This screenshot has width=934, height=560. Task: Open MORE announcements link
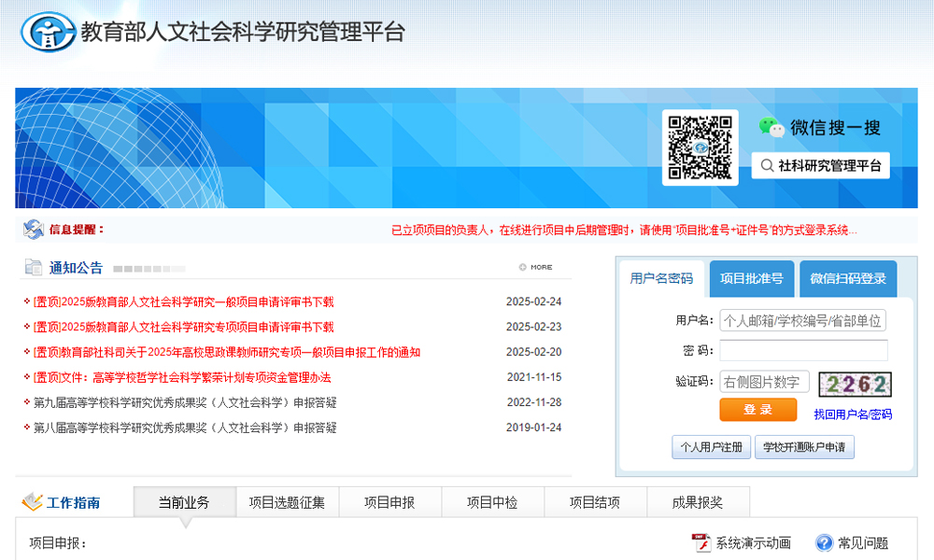536,268
